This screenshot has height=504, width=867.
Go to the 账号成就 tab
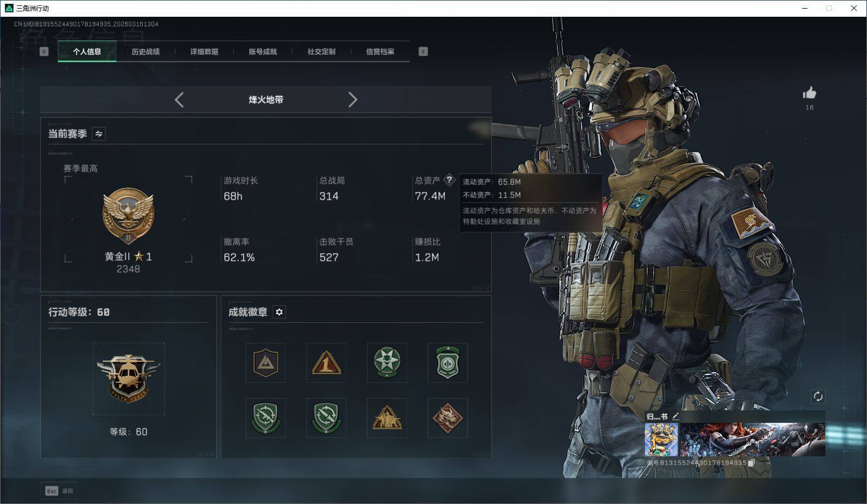coord(262,51)
